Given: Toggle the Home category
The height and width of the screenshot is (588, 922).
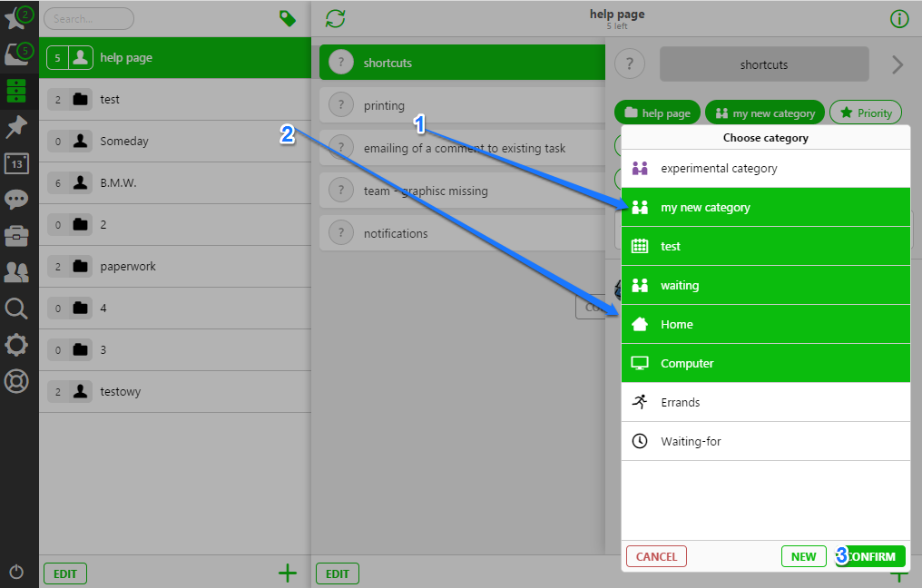Looking at the screenshot, I should pyautogui.click(x=766, y=324).
